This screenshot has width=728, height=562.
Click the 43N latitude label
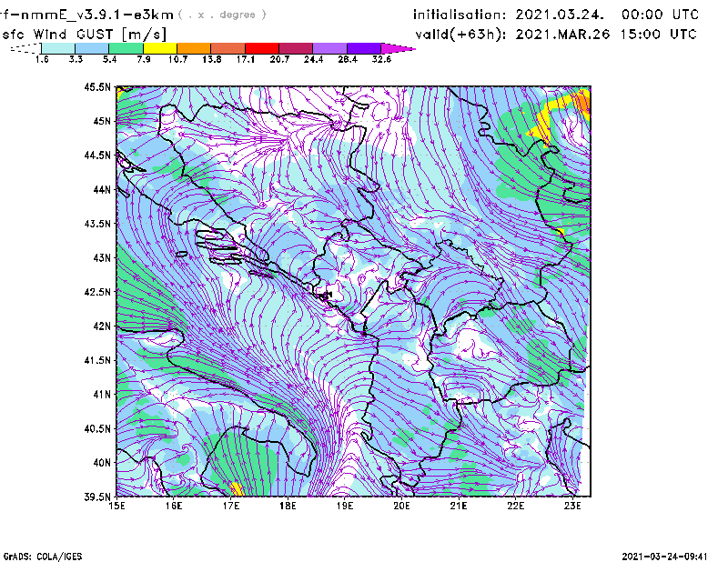pos(102,257)
